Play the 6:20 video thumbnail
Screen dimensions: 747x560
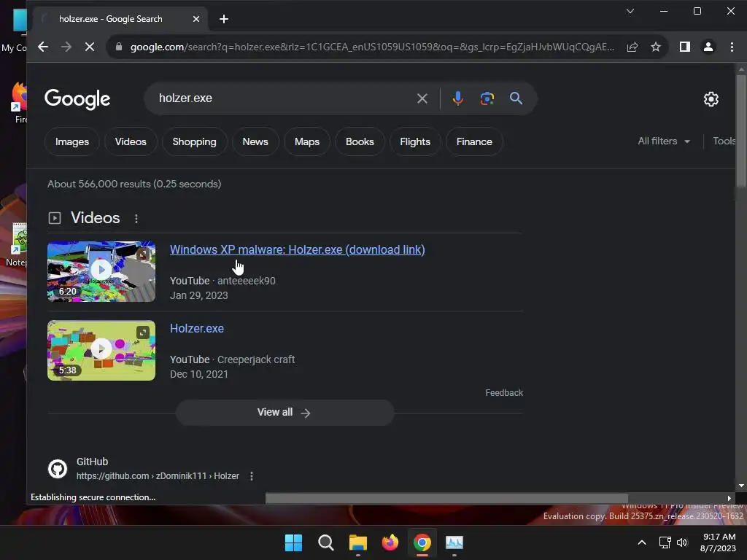pos(101,271)
